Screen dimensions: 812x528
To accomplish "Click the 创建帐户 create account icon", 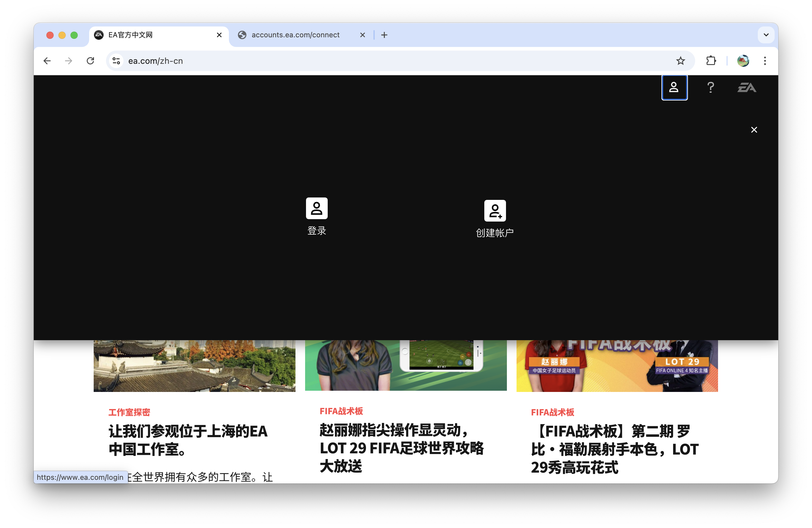I will (x=495, y=210).
